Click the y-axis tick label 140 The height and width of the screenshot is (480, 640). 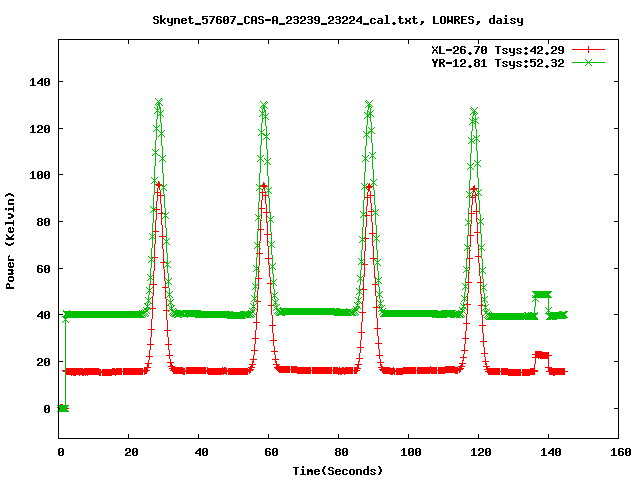(40, 82)
